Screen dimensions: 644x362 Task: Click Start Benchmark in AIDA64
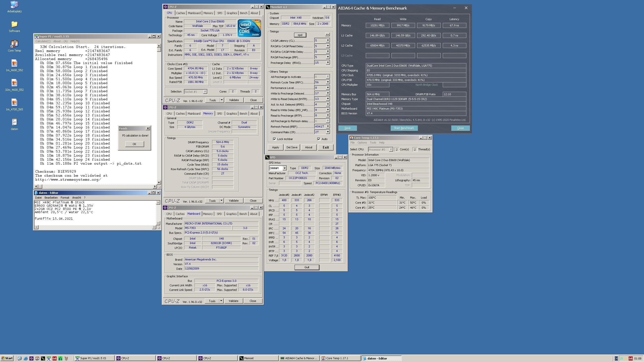coord(404,128)
